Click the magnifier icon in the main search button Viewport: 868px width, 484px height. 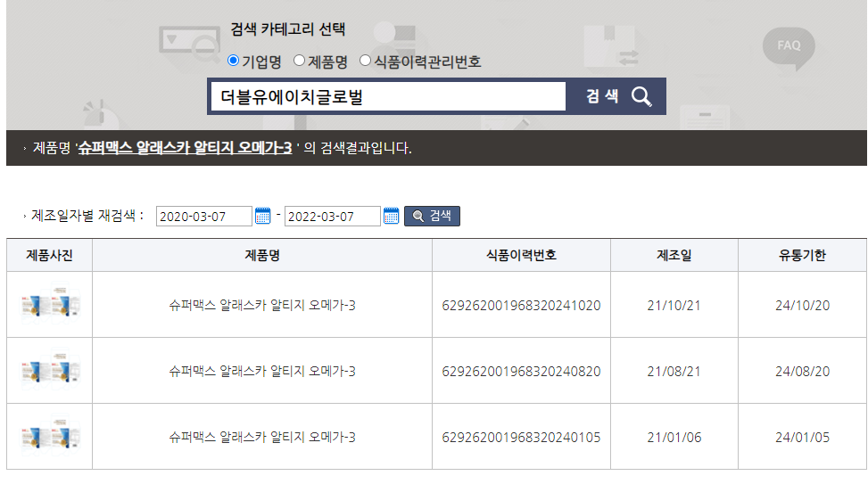click(641, 96)
